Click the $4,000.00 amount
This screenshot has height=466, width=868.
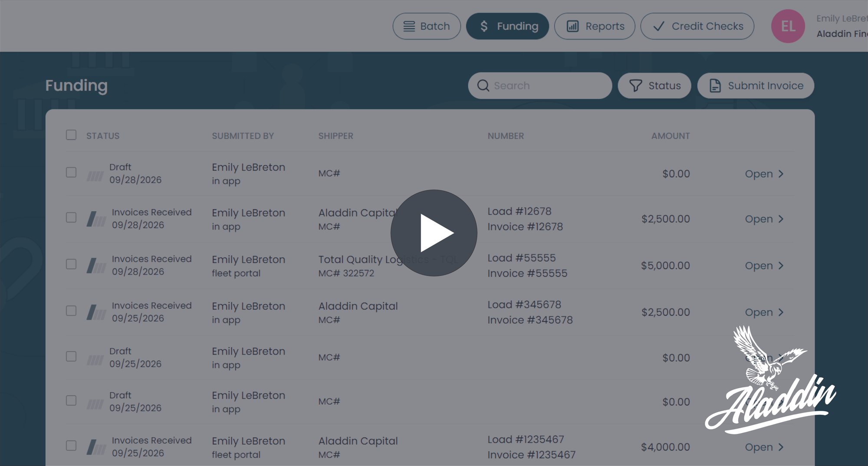(x=665, y=447)
